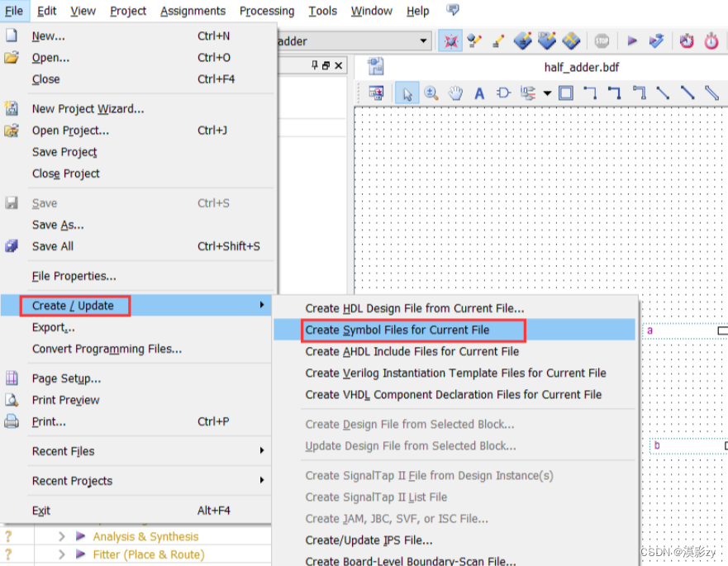Click the feedback speech bubble icon
Screen dimensions: 728x566
(x=453, y=10)
